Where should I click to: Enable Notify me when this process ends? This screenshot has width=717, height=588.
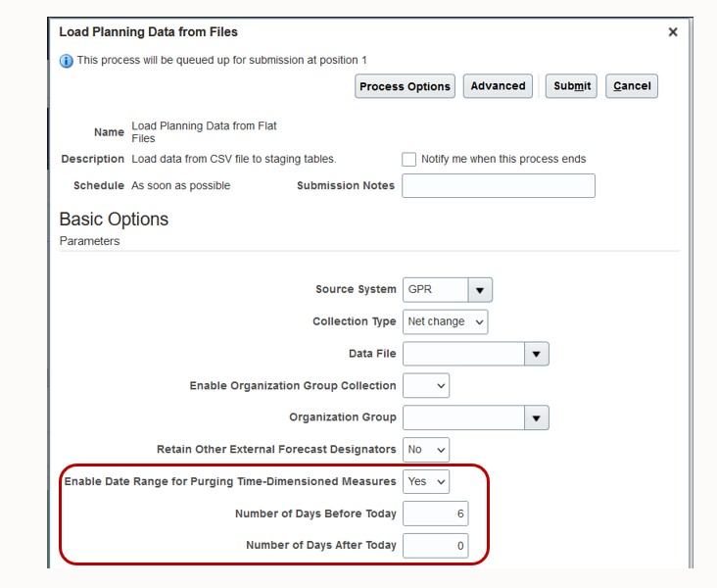point(409,159)
